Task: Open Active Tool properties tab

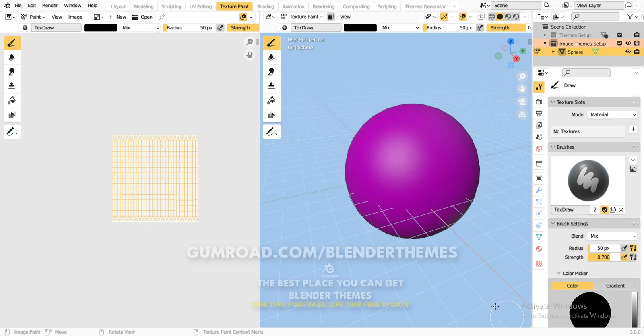Action: click(x=539, y=87)
